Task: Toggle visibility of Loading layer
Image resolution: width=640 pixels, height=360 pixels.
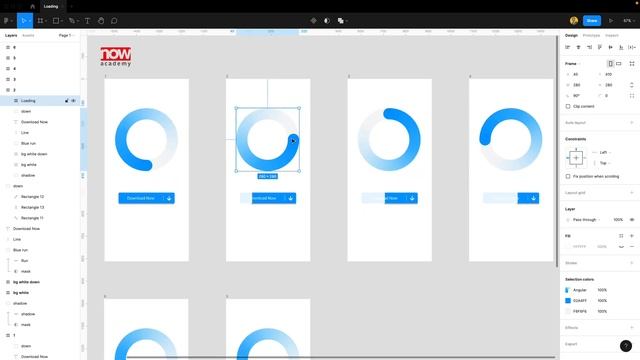Action: pyautogui.click(x=73, y=101)
